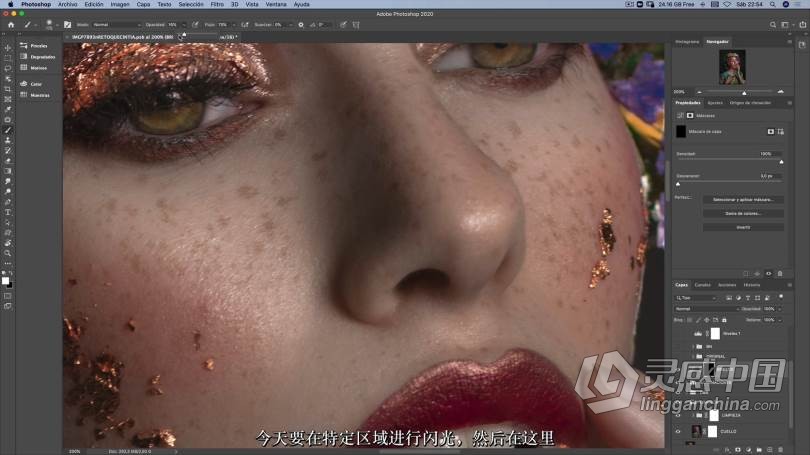Open layer filter Tipo dropdown
The height and width of the screenshot is (455, 810).
[x=696, y=298]
